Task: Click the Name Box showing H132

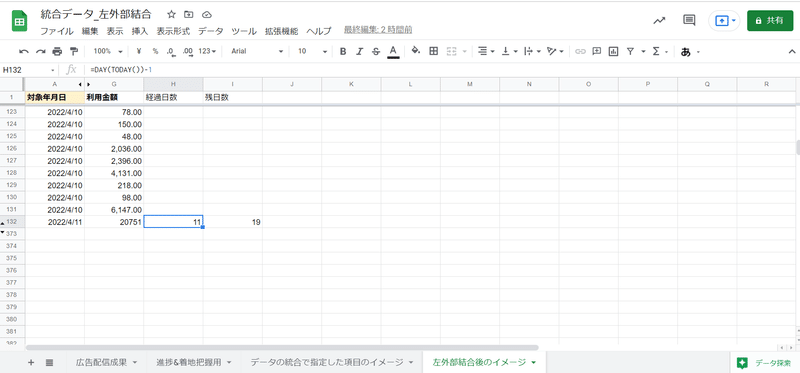Action: [29, 69]
